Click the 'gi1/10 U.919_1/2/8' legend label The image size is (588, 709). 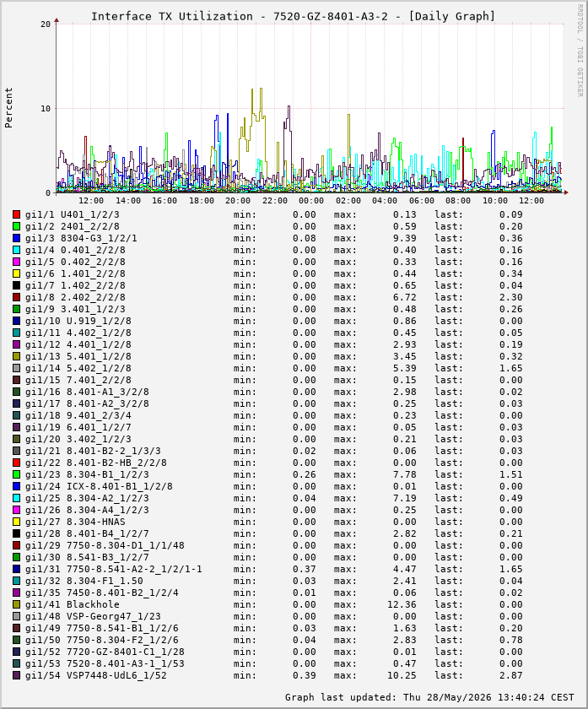tap(78, 321)
